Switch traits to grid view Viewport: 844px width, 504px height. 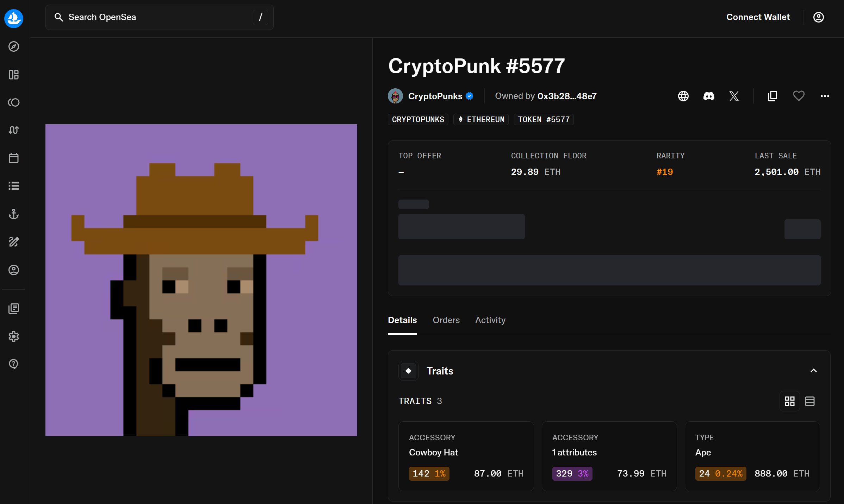click(790, 401)
